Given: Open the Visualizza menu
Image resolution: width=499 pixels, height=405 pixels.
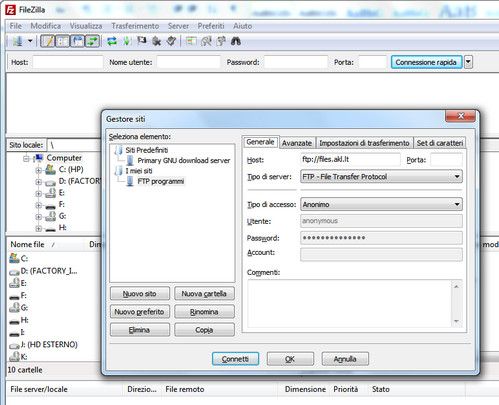Looking at the screenshot, I should (x=86, y=26).
